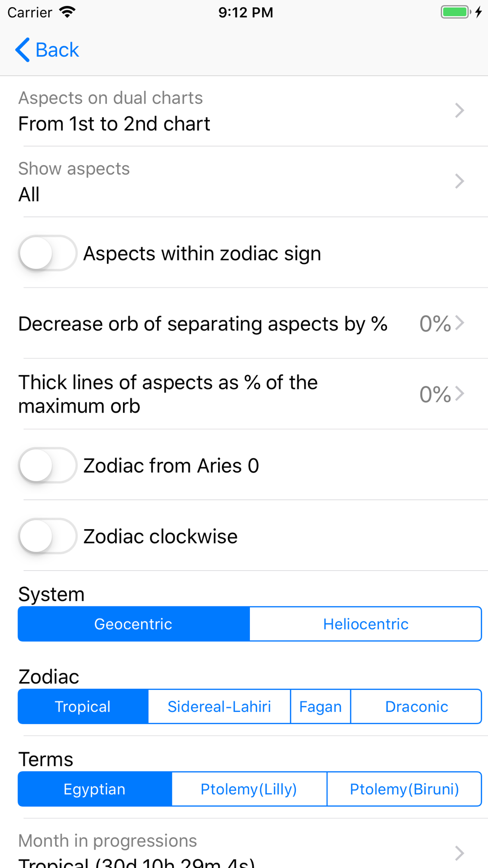Choose Ptolemy(Biruni) terms option
Viewport: 488px width, 868px height.
(x=404, y=789)
